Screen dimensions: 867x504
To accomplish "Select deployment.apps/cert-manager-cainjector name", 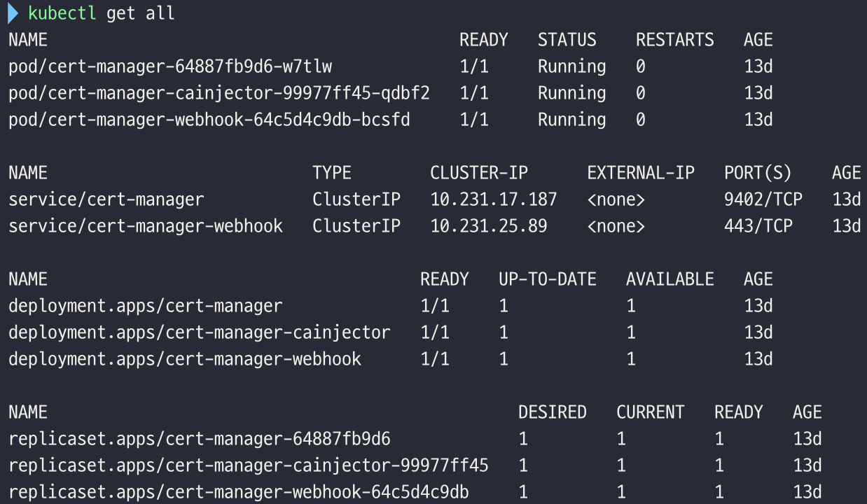I will tap(200, 332).
